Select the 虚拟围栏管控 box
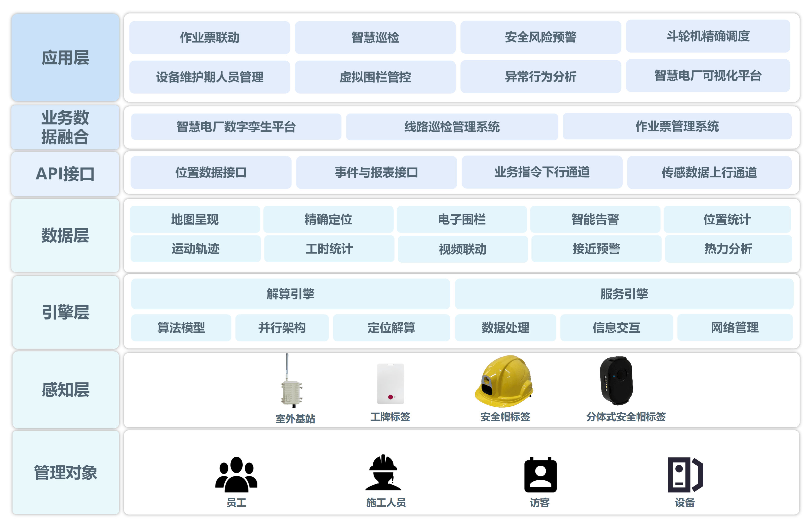Viewport: 812px width, 527px height. (x=375, y=77)
